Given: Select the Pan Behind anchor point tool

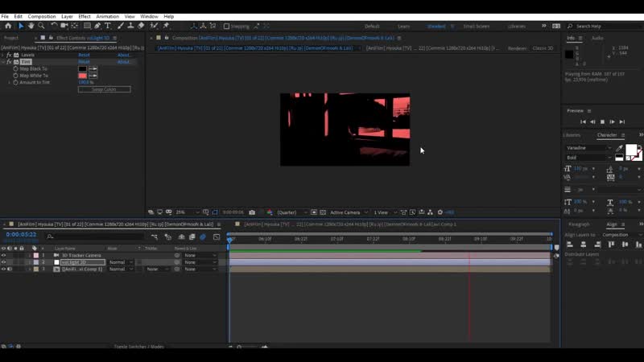Looking at the screenshot, I should [74, 26].
